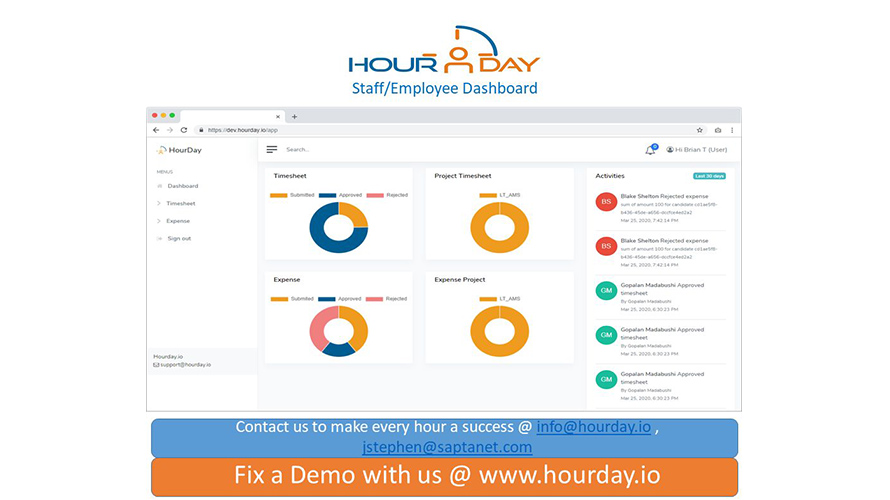This screenshot has width=890, height=500.
Task: Click the HourDay logo at top
Action: [x=444, y=50]
